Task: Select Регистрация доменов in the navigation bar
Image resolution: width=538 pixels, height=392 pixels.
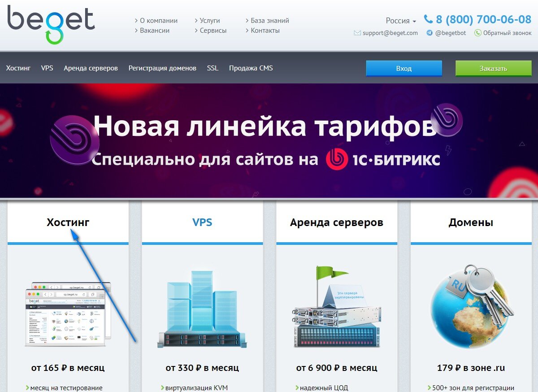Action: point(162,68)
